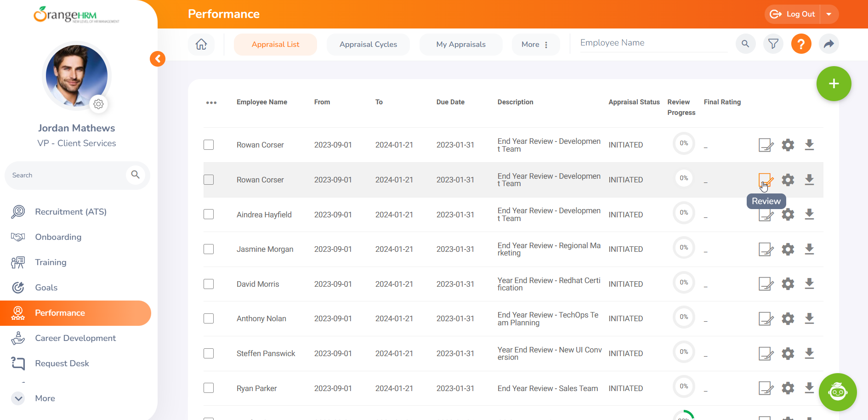This screenshot has height=420, width=868.
Task: Click the home icon in toolbar
Action: 201,45
